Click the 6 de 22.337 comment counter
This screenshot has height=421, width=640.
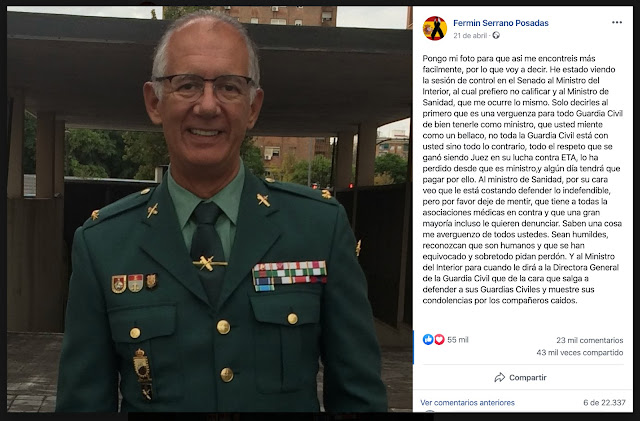pyautogui.click(x=604, y=403)
